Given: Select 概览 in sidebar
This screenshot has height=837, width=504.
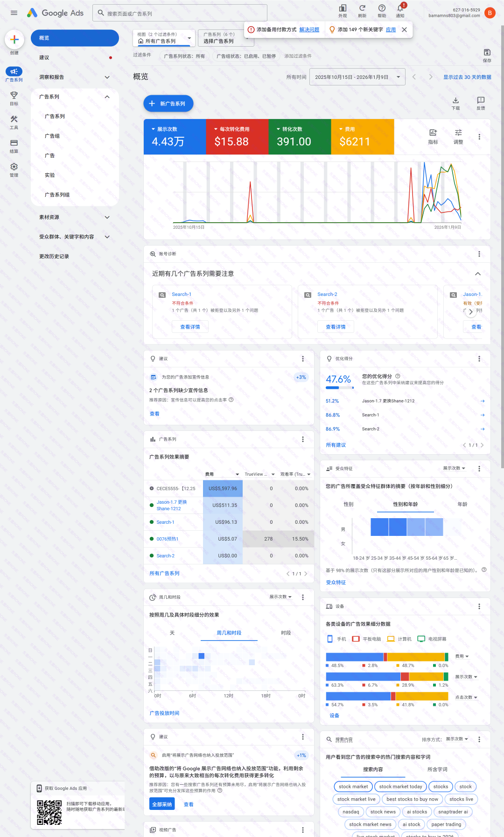Looking at the screenshot, I should (x=75, y=38).
